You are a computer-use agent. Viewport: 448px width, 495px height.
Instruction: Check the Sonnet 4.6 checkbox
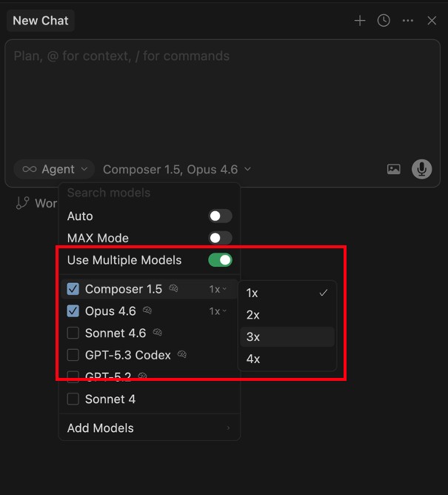coord(73,333)
